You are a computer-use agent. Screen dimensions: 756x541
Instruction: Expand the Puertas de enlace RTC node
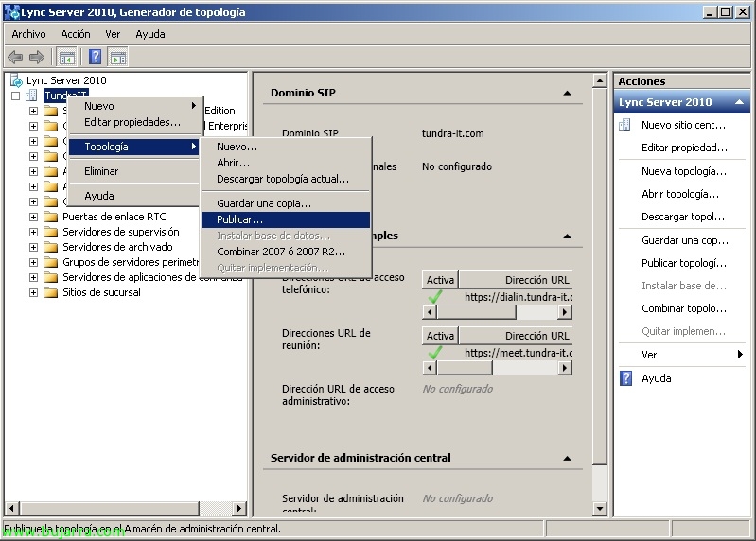point(33,217)
